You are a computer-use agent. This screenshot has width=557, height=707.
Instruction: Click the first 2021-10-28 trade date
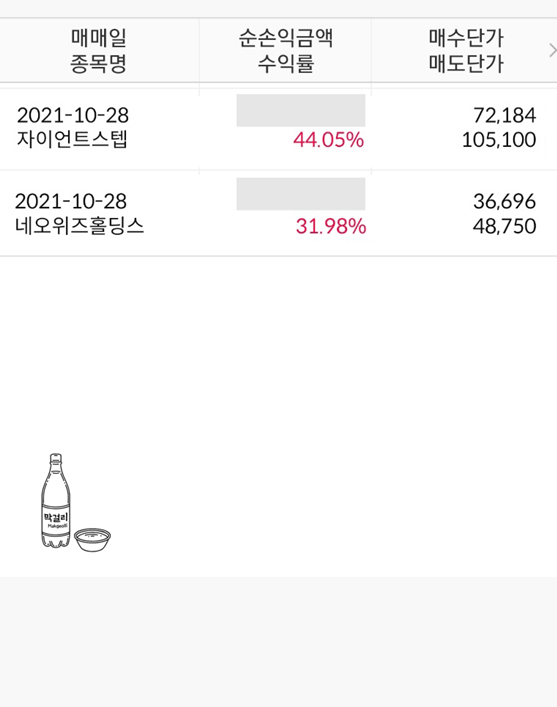(73, 115)
